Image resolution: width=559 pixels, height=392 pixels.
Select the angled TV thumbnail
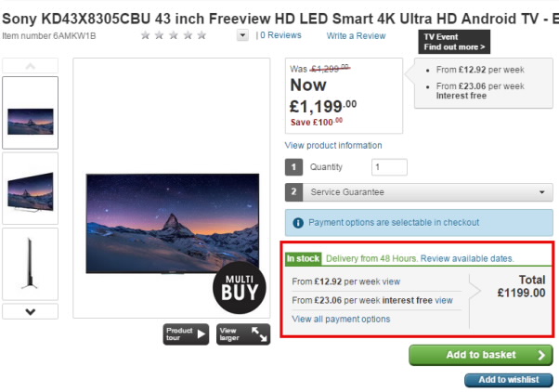coord(30,188)
